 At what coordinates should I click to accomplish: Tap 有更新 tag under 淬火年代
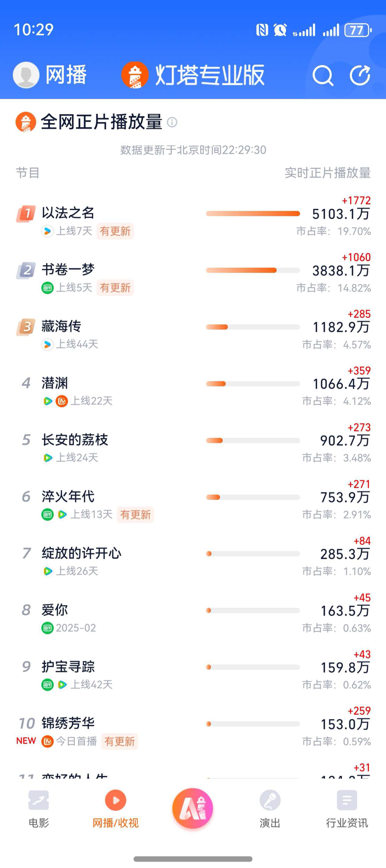coord(135,515)
